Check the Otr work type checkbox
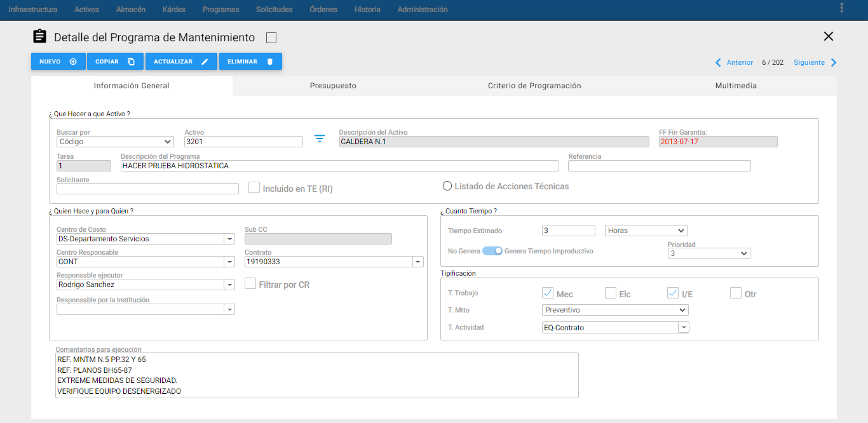The width and height of the screenshot is (868, 423). click(x=736, y=293)
